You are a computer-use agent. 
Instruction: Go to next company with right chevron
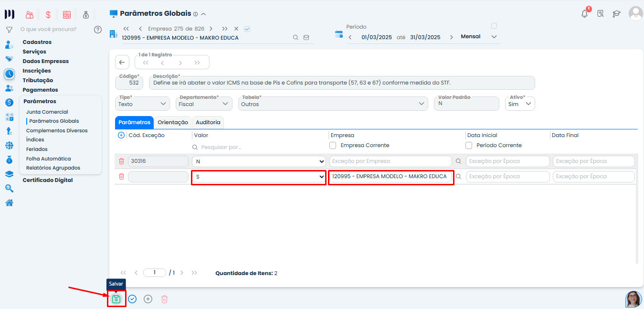click(x=211, y=29)
